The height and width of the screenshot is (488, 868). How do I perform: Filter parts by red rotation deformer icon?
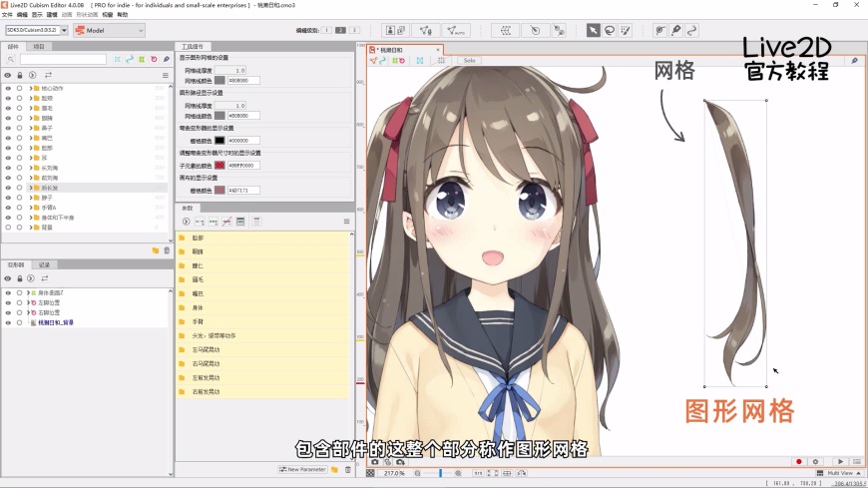tap(154, 59)
